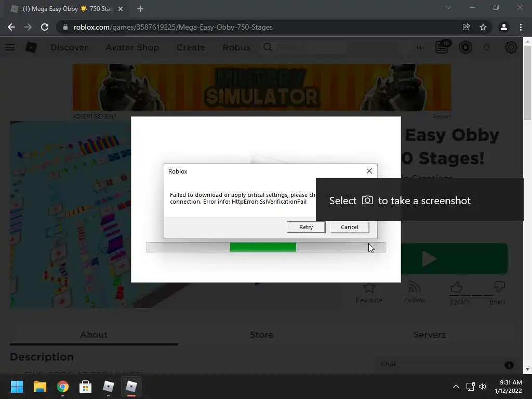Reload the Roblox page

click(x=45, y=27)
